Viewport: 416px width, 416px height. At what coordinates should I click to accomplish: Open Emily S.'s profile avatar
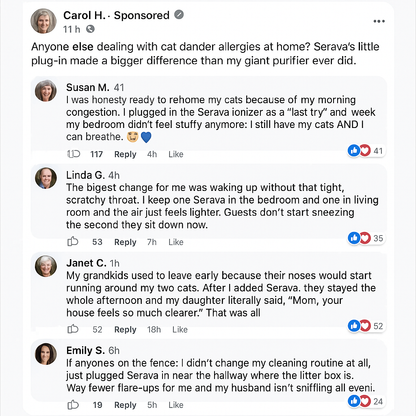(46, 354)
